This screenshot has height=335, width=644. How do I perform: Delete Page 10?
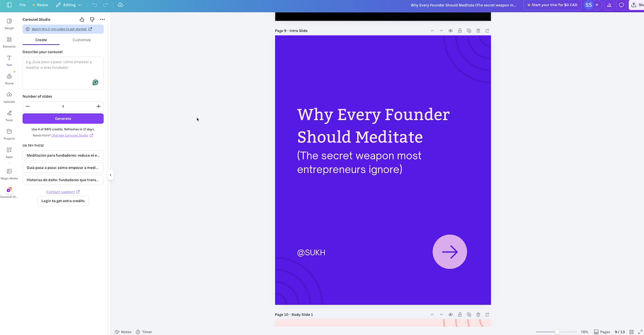tap(478, 315)
